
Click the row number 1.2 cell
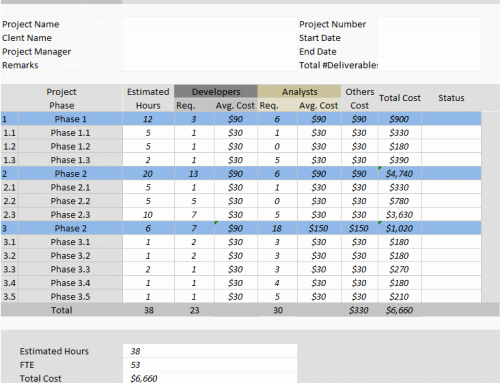click(x=9, y=146)
